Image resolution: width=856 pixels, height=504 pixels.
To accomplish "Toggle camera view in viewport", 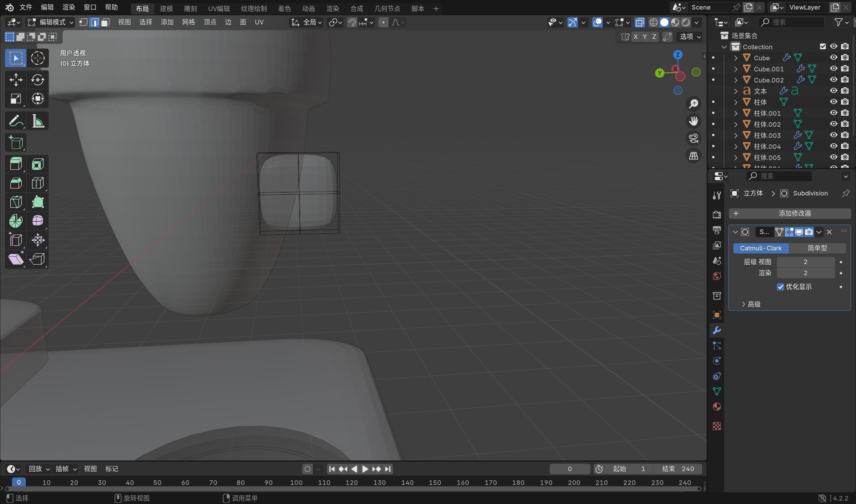I will (x=693, y=138).
